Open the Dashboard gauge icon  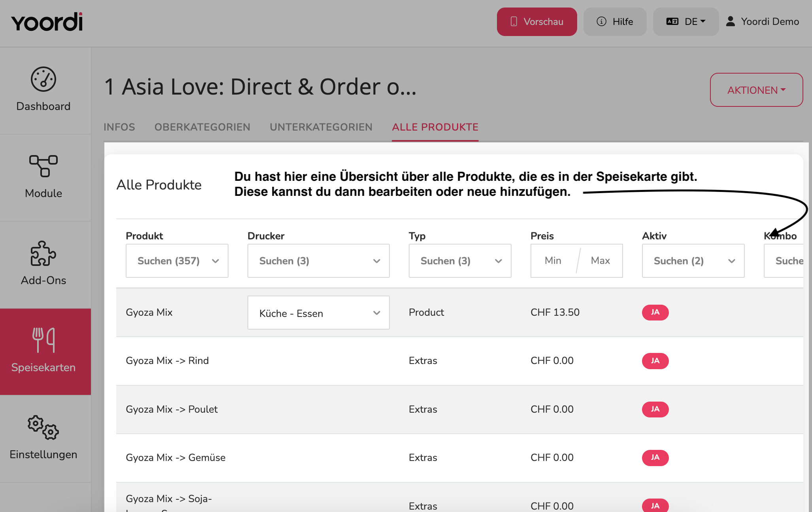point(43,79)
